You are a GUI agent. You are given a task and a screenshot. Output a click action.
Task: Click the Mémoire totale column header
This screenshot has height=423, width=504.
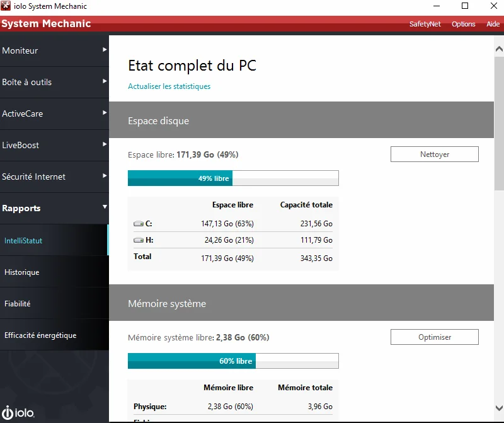(x=305, y=388)
